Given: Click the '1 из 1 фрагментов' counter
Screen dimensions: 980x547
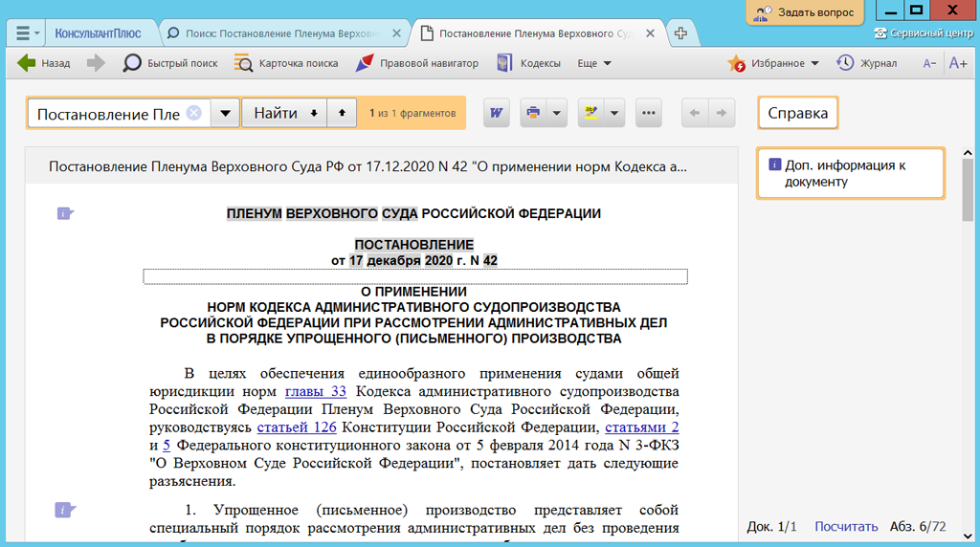Looking at the screenshot, I should pyautogui.click(x=412, y=113).
